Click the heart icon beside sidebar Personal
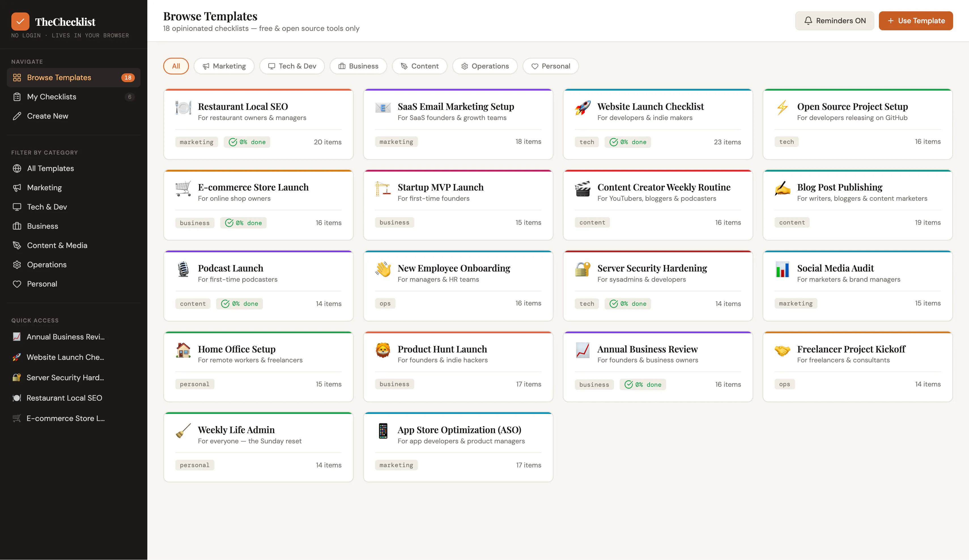The width and height of the screenshot is (969, 560). [17, 284]
